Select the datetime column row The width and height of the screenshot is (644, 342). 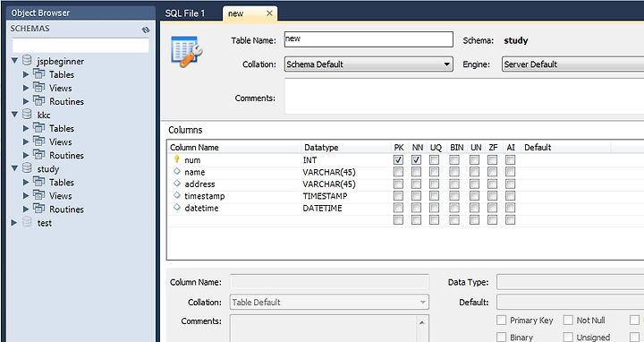[405, 208]
